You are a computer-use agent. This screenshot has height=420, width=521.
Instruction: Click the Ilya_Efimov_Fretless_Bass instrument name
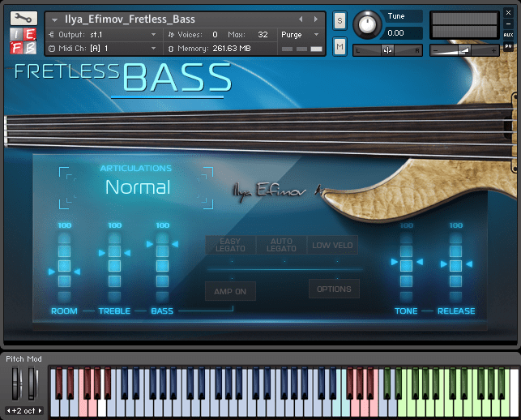click(x=130, y=19)
